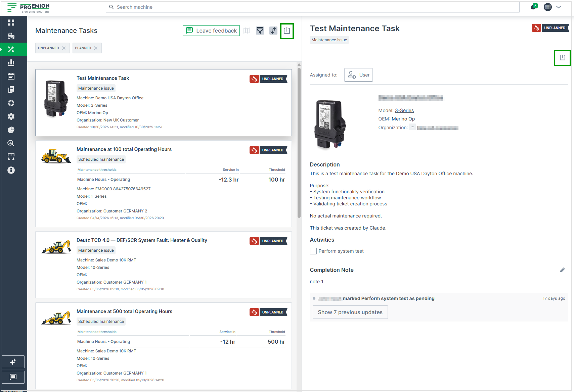Select the Deutz TCD 4.0 DEF/SCR fault task
Image resolution: width=574 pixels, height=392 pixels.
click(x=164, y=265)
